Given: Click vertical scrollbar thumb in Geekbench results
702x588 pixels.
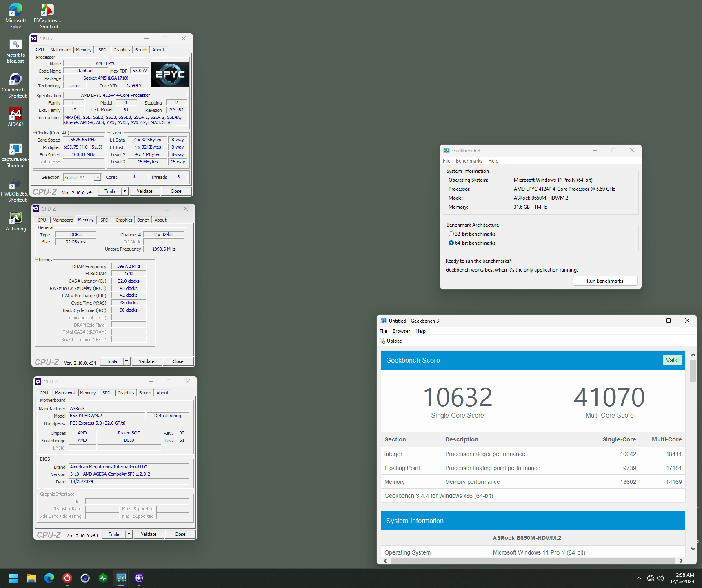Looking at the screenshot, I should click(x=693, y=371).
